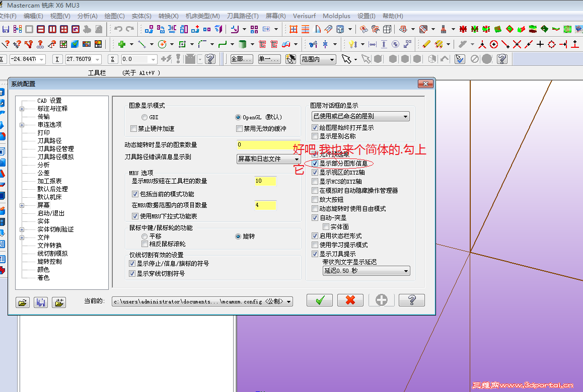Select the green cylinder primitive tool
583x392 pixels.
click(243, 45)
